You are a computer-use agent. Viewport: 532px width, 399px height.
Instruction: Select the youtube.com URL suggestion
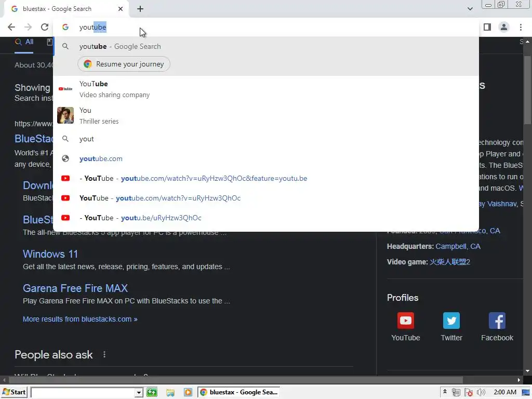[x=266, y=158]
